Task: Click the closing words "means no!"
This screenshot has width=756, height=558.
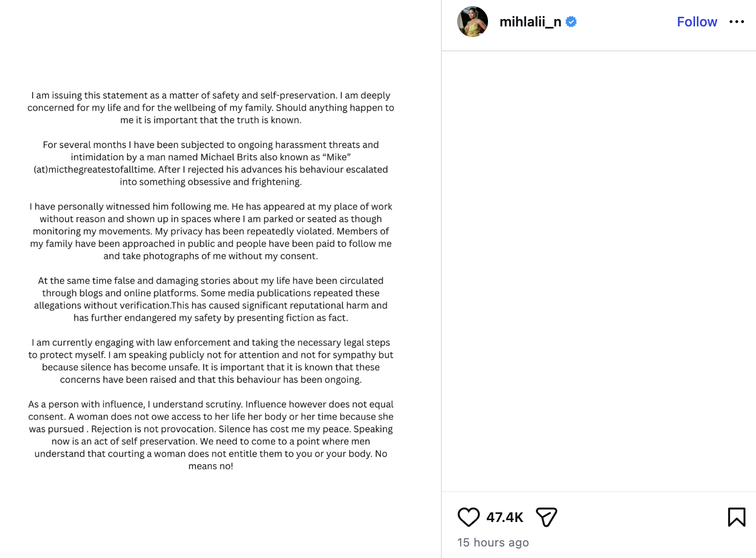Action: pos(211,466)
